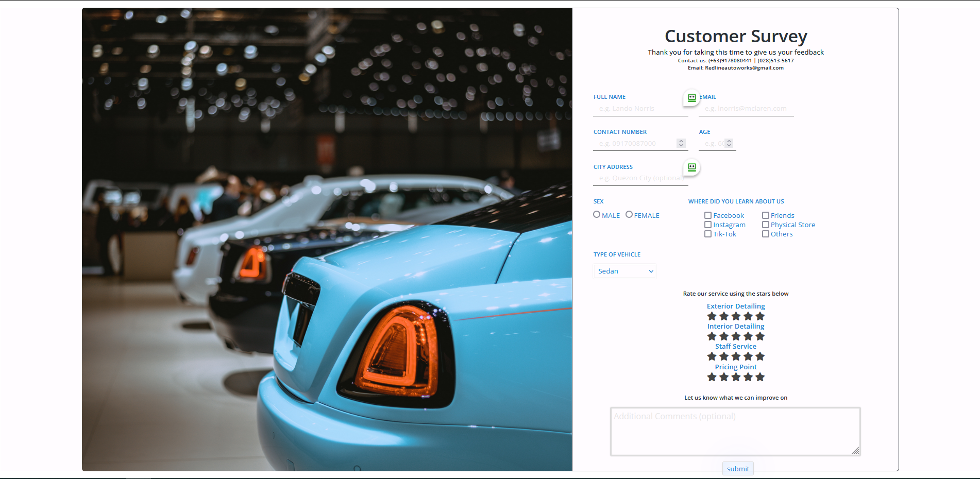The image size is (980, 479).
Task: Check the Instagram checkbox
Action: (x=708, y=225)
